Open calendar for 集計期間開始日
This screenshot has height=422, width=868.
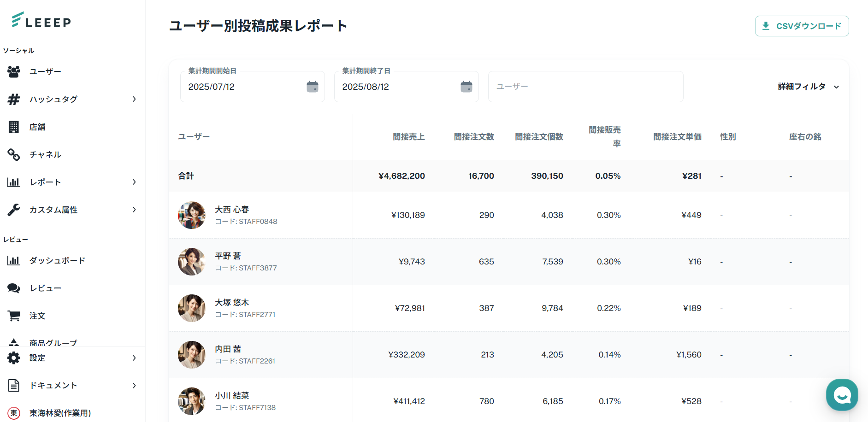[x=313, y=87]
